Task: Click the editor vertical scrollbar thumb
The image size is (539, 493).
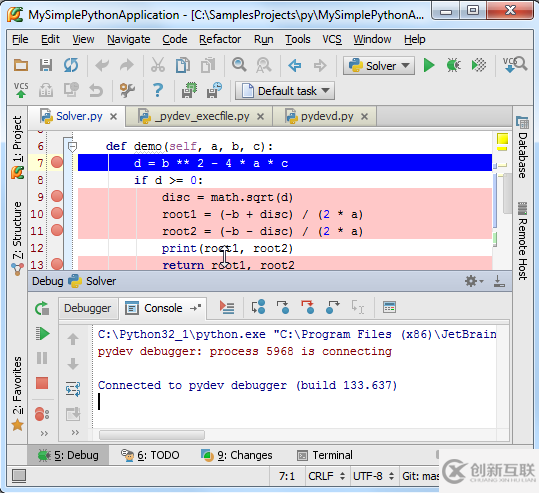Action: [507, 193]
